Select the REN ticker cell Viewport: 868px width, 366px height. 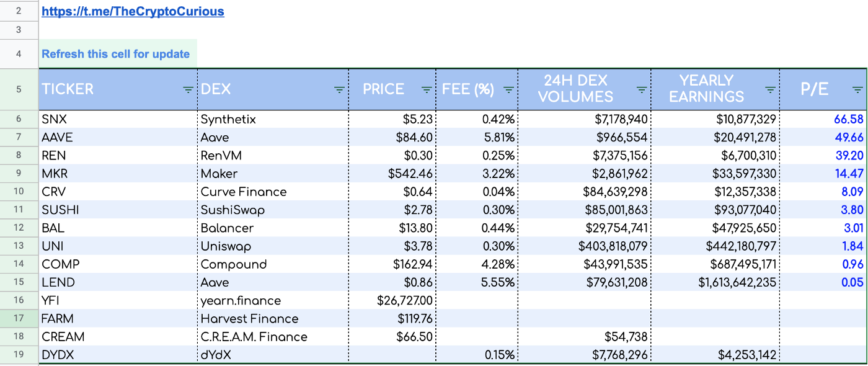(x=118, y=156)
